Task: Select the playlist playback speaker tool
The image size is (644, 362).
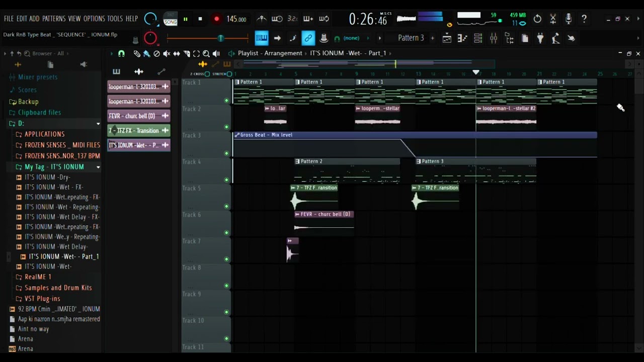Action: 216,53
